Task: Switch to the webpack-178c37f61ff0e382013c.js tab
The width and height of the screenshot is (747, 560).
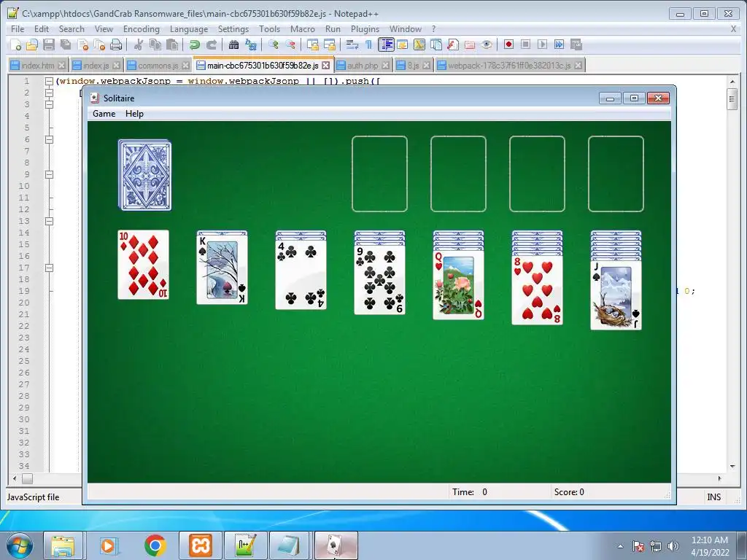Action: 508,65
